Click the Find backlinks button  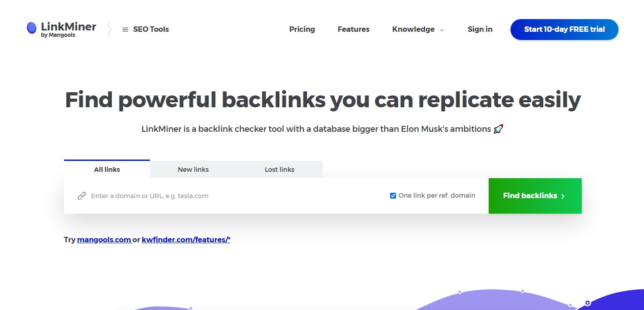[x=535, y=196]
